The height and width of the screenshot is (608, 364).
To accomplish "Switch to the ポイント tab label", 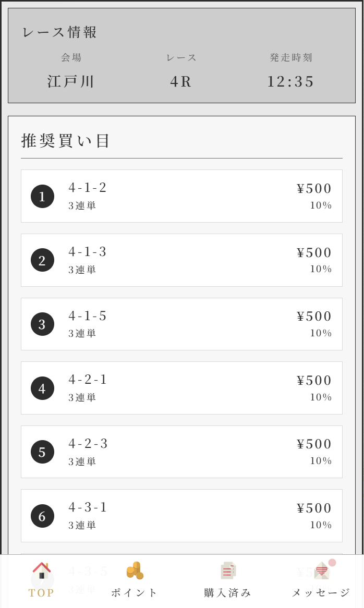I will [135, 593].
